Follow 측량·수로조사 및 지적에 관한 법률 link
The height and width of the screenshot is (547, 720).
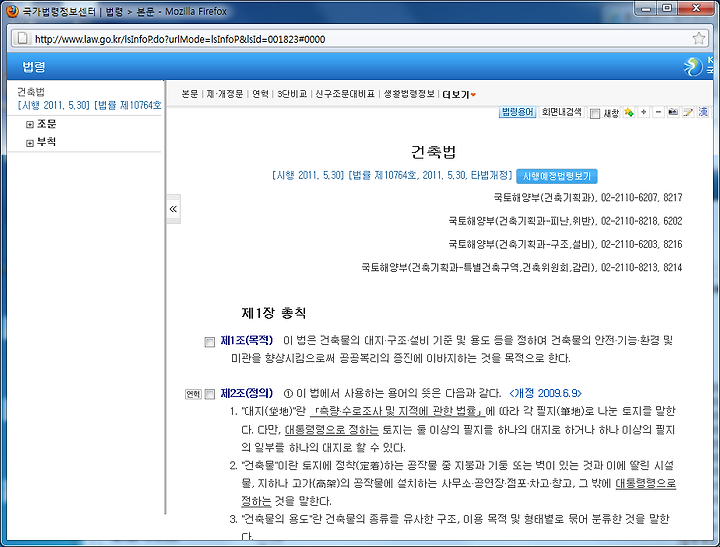(x=397, y=411)
